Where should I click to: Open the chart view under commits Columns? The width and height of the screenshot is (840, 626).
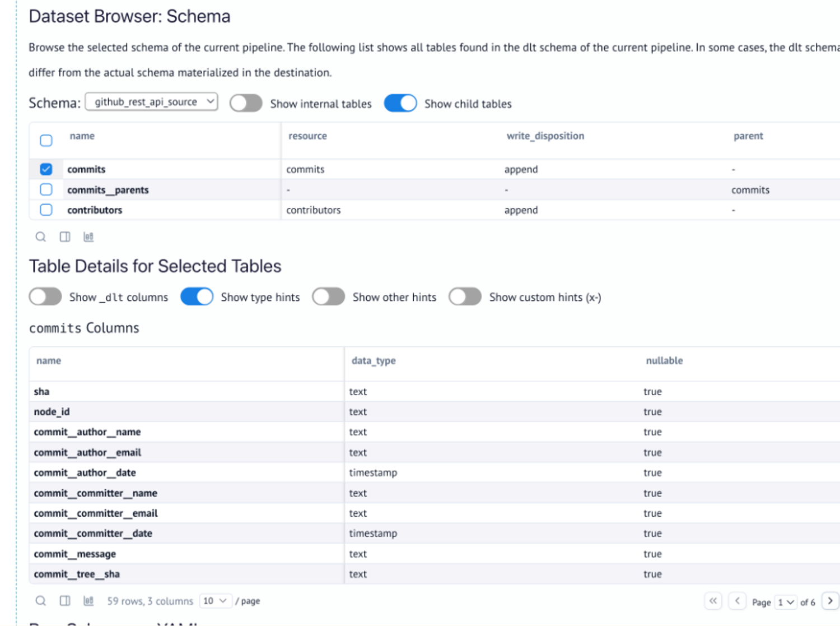(x=88, y=600)
